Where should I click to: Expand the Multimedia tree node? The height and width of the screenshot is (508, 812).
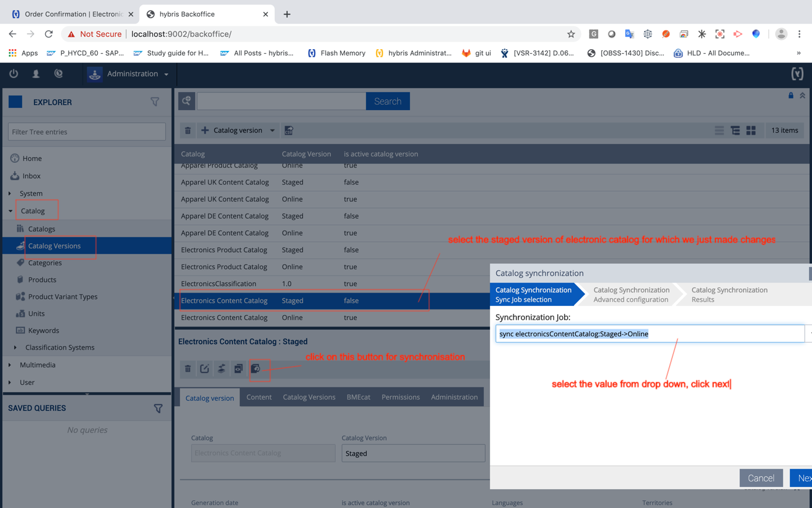10,365
